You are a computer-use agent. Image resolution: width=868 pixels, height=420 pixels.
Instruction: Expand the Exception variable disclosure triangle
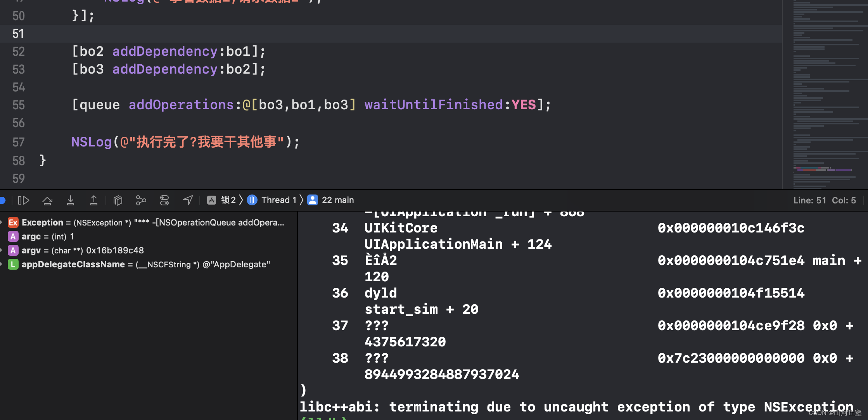point(2,222)
